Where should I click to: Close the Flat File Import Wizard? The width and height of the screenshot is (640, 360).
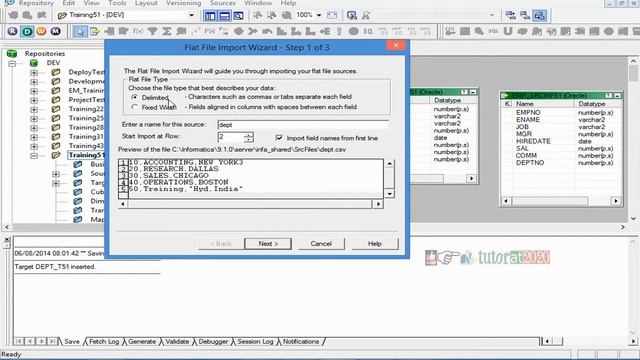pos(396,45)
